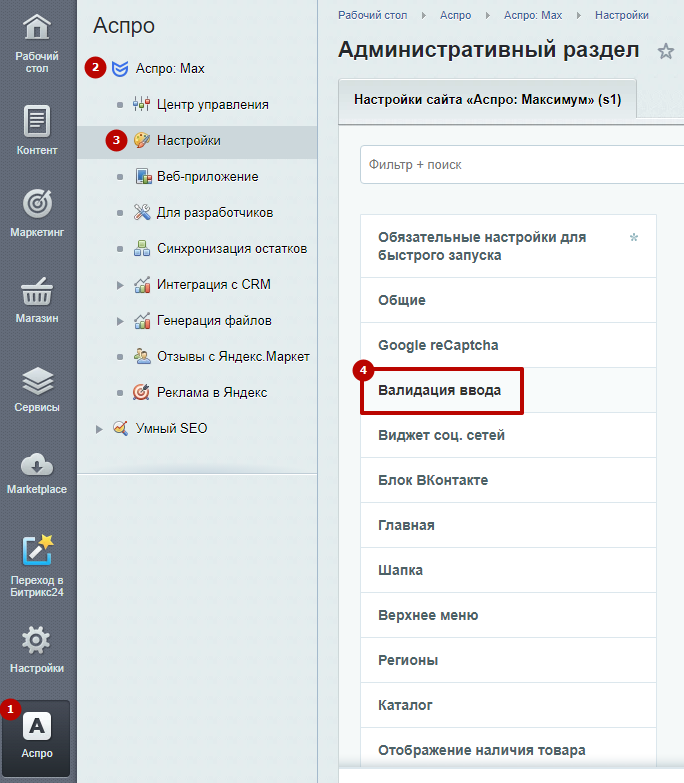The image size is (684, 783).
Task: Open the Шапка settings section
Action: [508, 570]
